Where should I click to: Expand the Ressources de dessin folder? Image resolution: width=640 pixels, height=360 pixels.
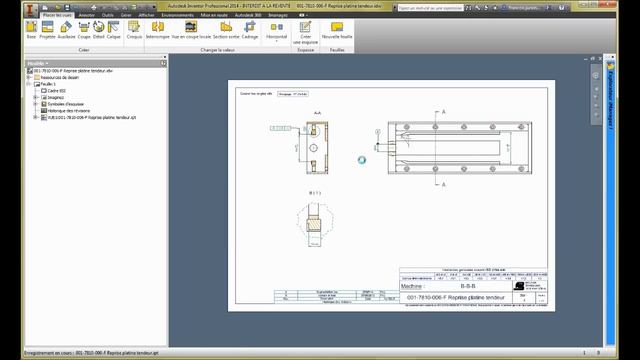[29, 77]
